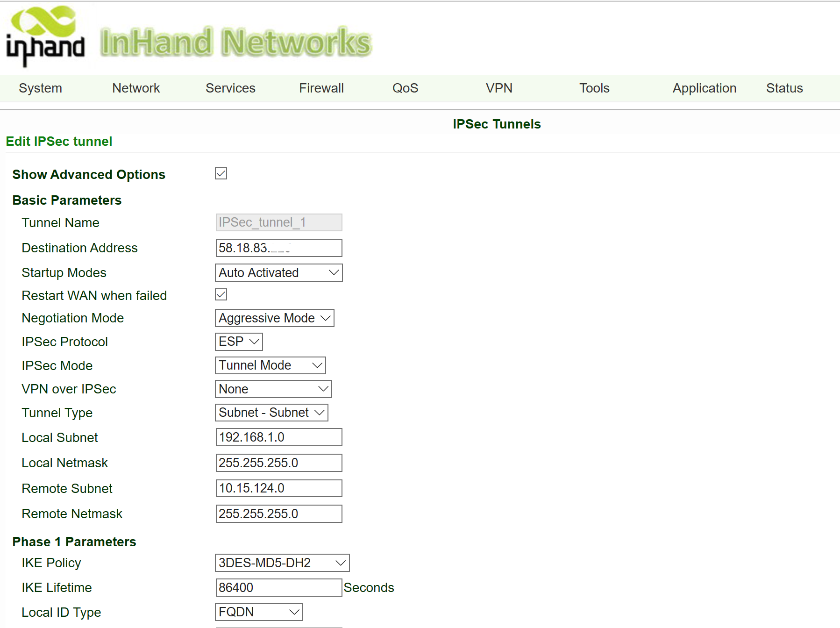
Task: Expand the IKE Policy dropdown
Action: [x=282, y=563]
